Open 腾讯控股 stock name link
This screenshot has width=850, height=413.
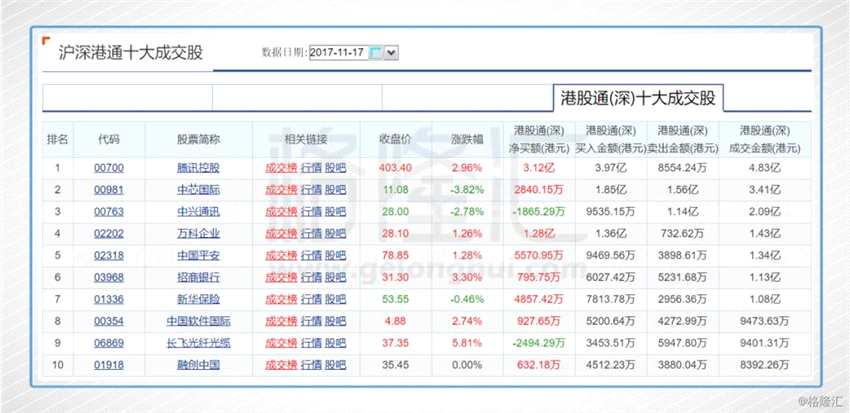coord(198,168)
